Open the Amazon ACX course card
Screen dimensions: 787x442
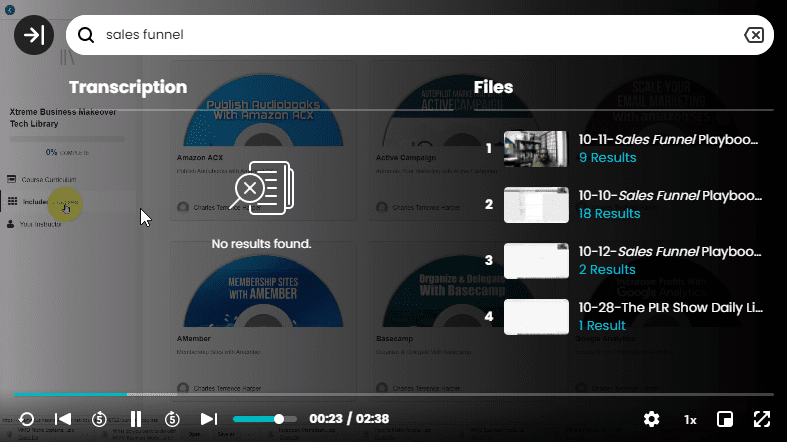click(263, 140)
